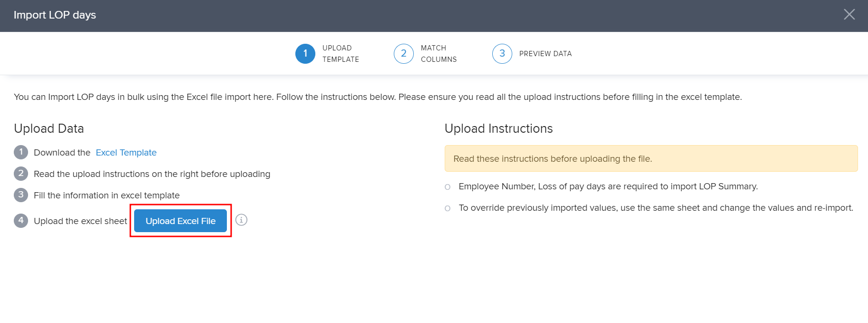Viewport: 868px width, 323px height.
Task: Select step 1 Upload Template circle
Action: (305, 54)
